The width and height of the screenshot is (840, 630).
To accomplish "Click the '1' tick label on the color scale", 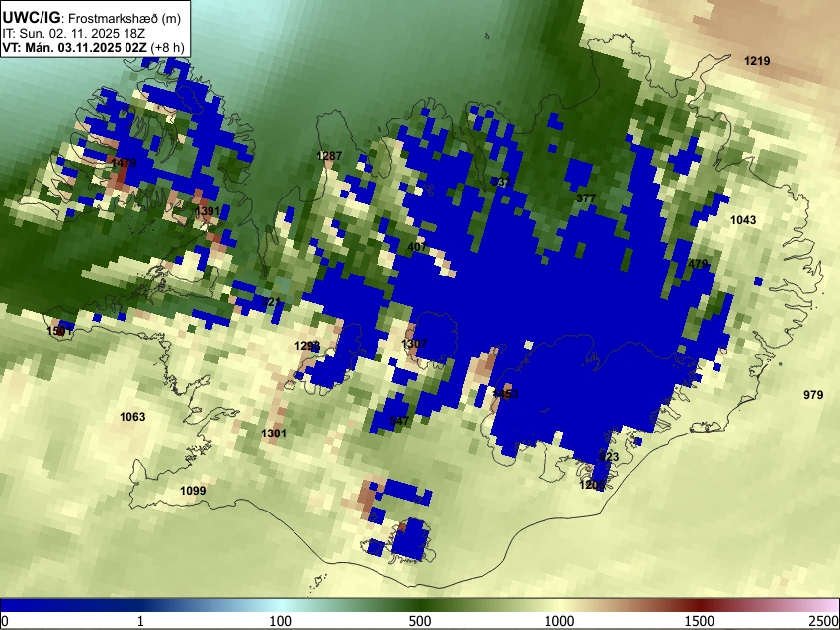I will click(x=140, y=621).
